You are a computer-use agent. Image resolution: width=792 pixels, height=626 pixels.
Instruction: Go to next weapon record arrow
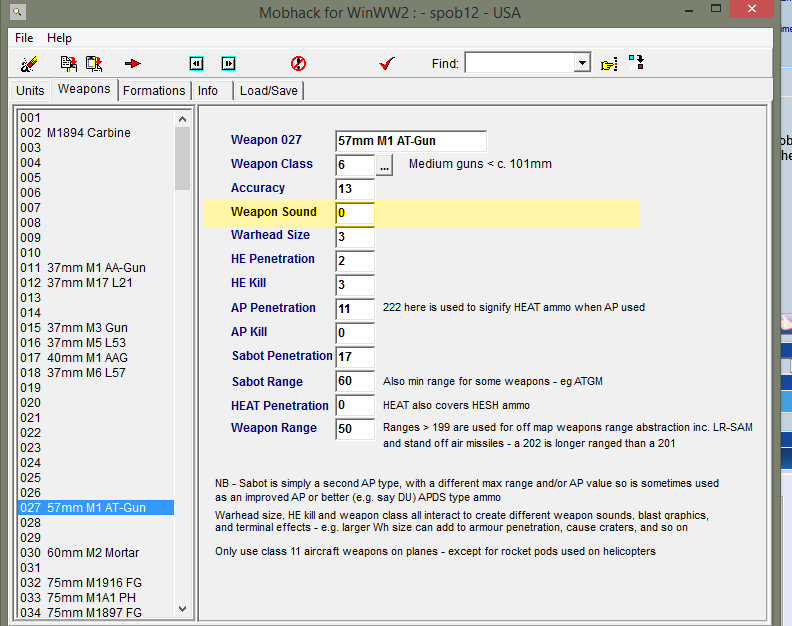229,63
